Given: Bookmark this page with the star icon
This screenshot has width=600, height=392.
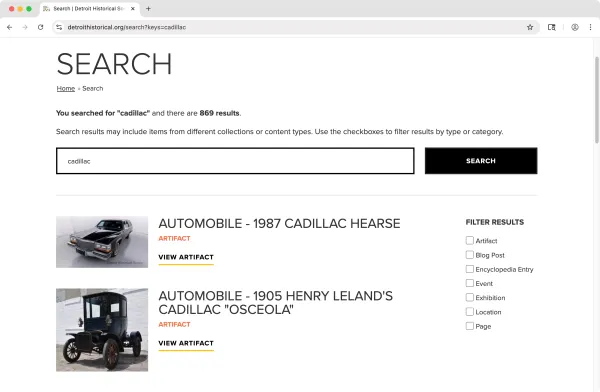Looking at the screenshot, I should (x=530, y=27).
